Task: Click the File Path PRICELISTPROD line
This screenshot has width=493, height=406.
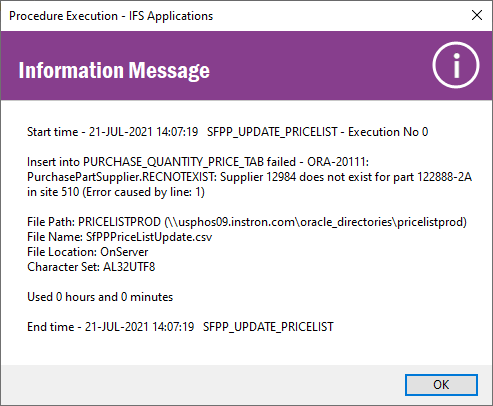Action: 247,222
